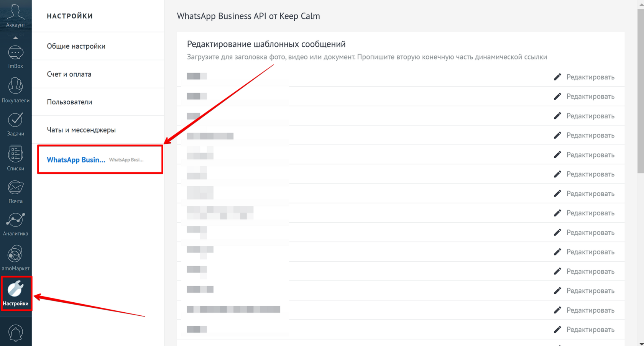Open Пользователи settings page

pyautogui.click(x=98, y=102)
